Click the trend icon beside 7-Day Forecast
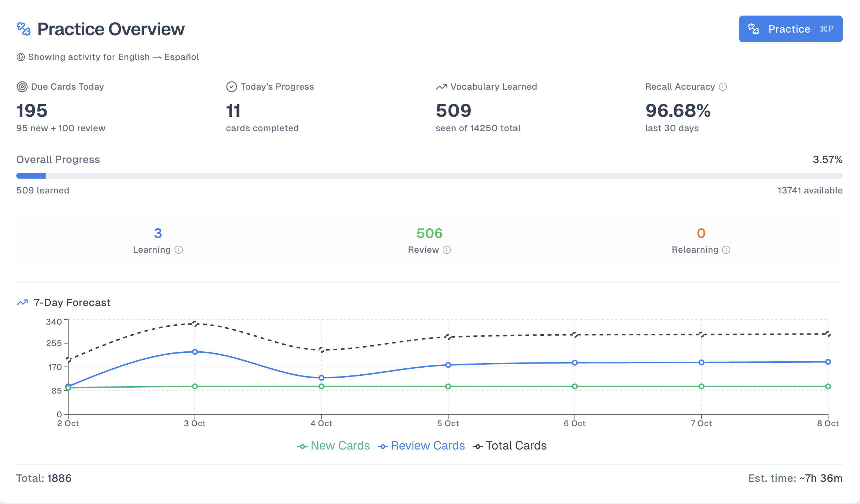 pos(22,302)
